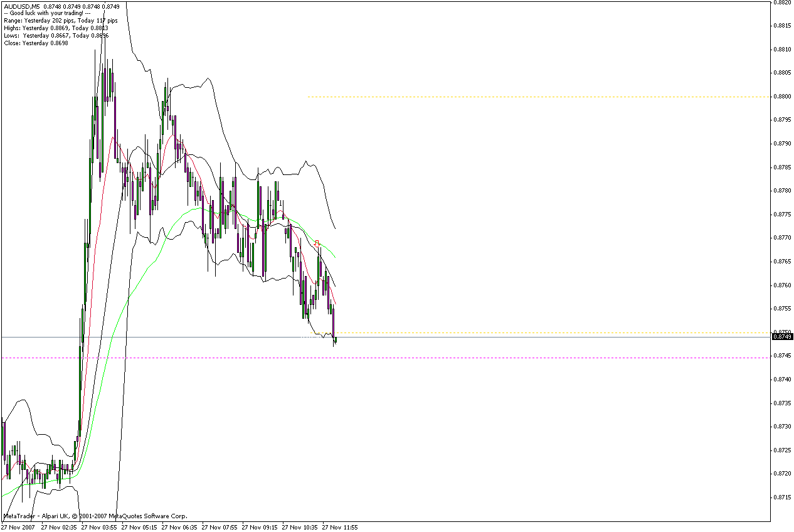Click the 0.8805 price axis label
The width and height of the screenshot is (794, 532).
click(782, 73)
